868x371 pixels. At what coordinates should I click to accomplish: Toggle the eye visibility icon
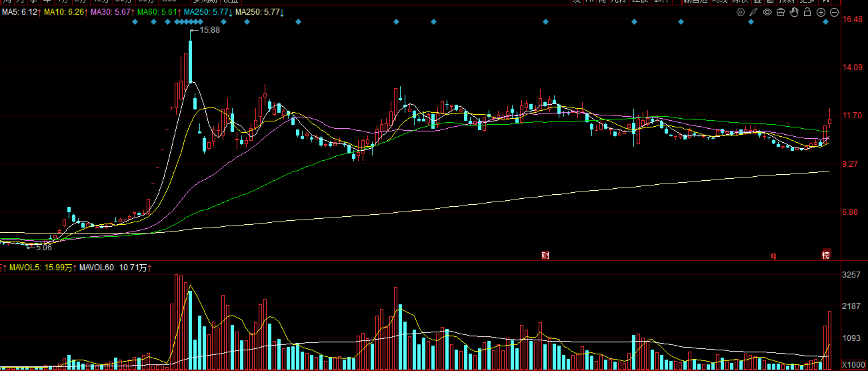(767, 12)
